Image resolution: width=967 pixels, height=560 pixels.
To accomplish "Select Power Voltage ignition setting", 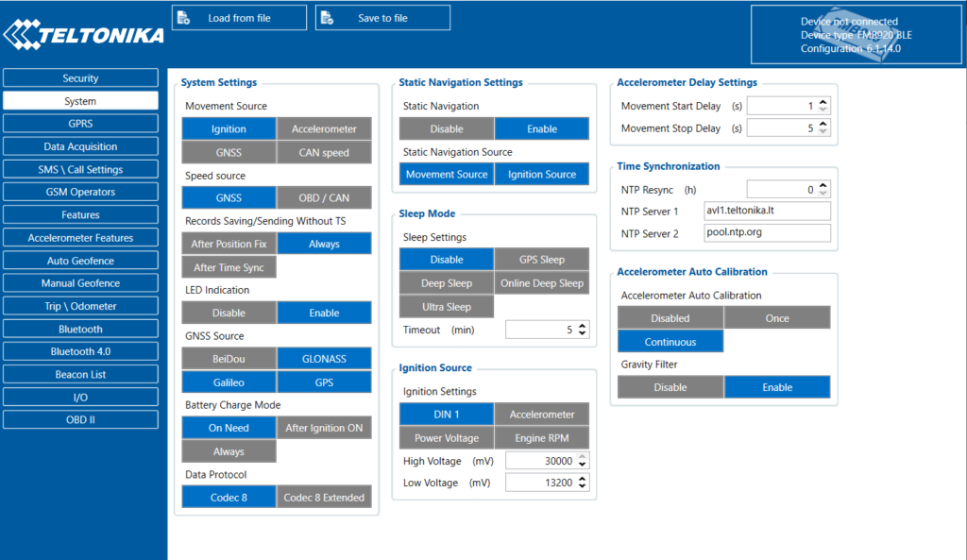I will point(447,438).
